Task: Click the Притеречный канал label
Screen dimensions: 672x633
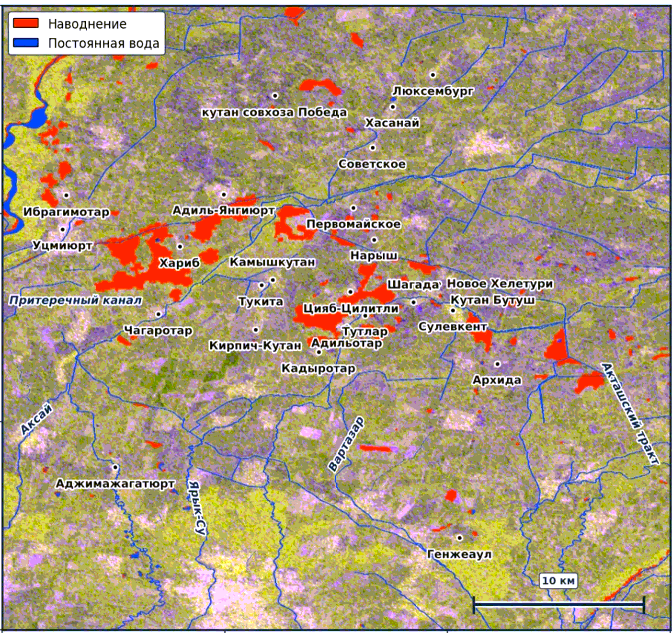Action: 76,300
